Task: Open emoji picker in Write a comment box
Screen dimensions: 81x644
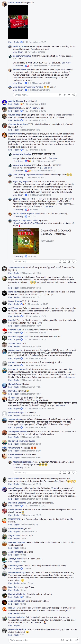Action: [x=63, y=640]
